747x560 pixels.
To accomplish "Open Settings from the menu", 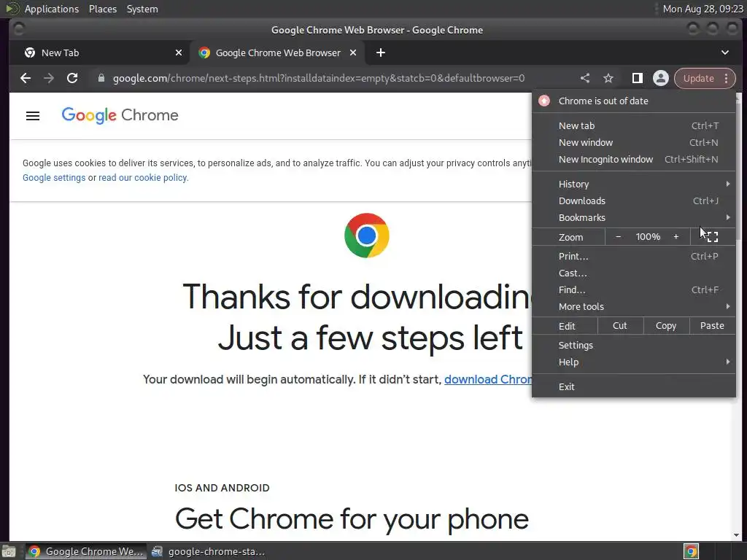I will click(x=634, y=345).
